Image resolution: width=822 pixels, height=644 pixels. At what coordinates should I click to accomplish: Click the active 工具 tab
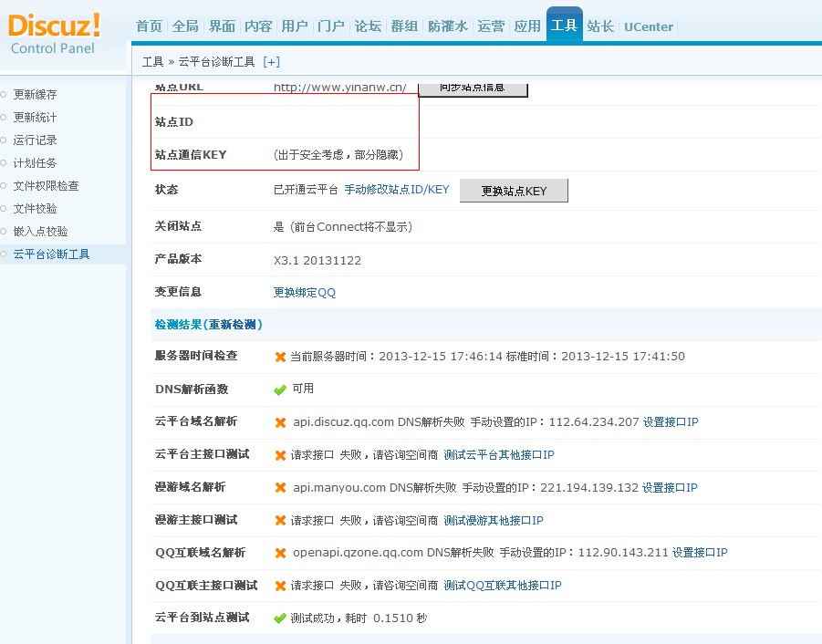coord(564,25)
